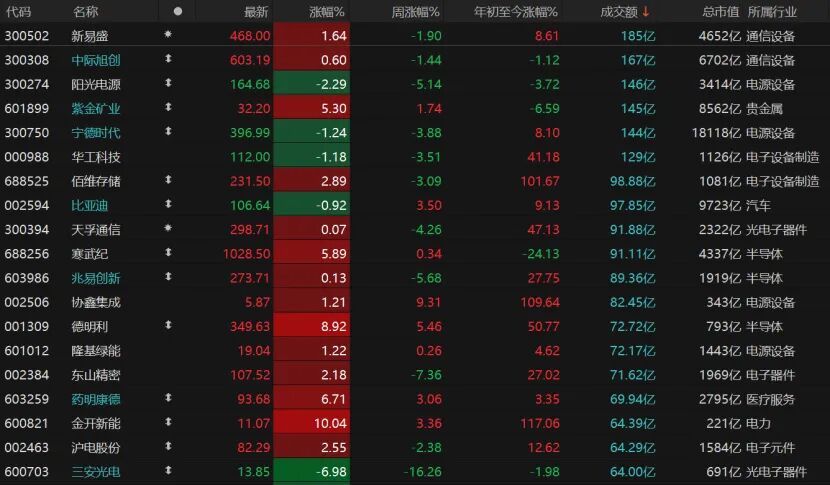Click the latest price 603.19

[250, 60]
